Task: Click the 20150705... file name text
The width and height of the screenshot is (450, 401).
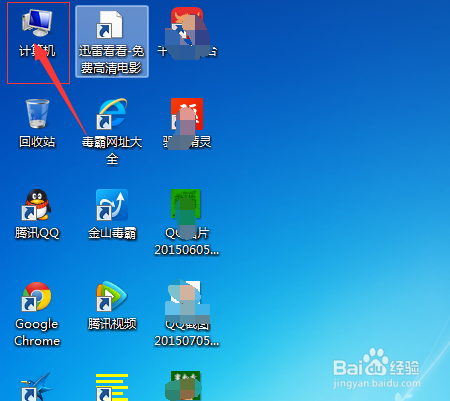Action: [187, 341]
